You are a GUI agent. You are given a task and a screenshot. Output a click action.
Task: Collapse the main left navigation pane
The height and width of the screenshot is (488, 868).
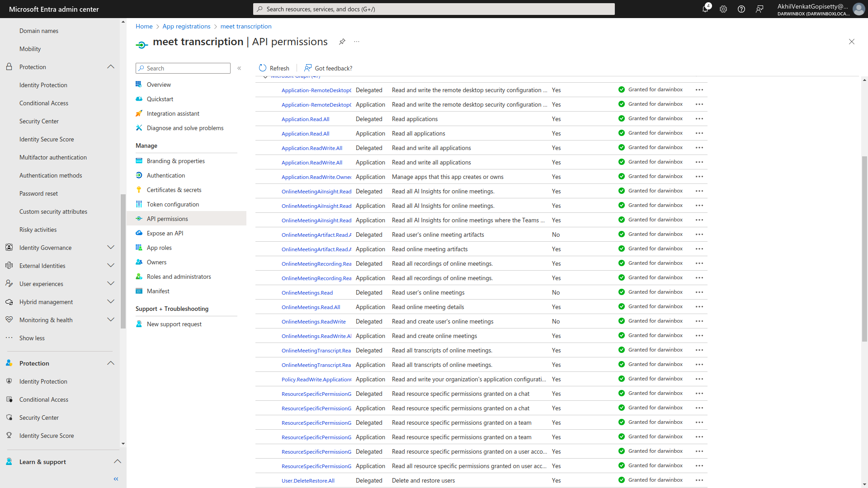point(116,479)
